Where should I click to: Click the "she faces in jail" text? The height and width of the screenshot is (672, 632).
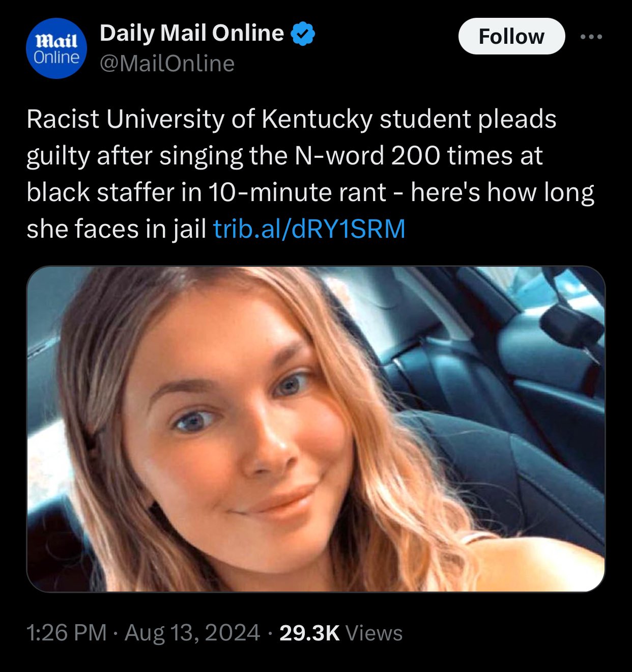tap(116, 229)
